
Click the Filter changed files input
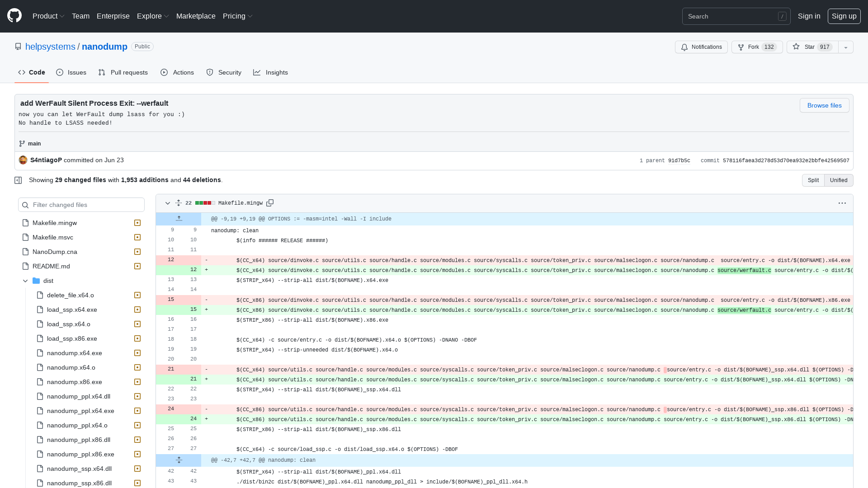pos(81,205)
